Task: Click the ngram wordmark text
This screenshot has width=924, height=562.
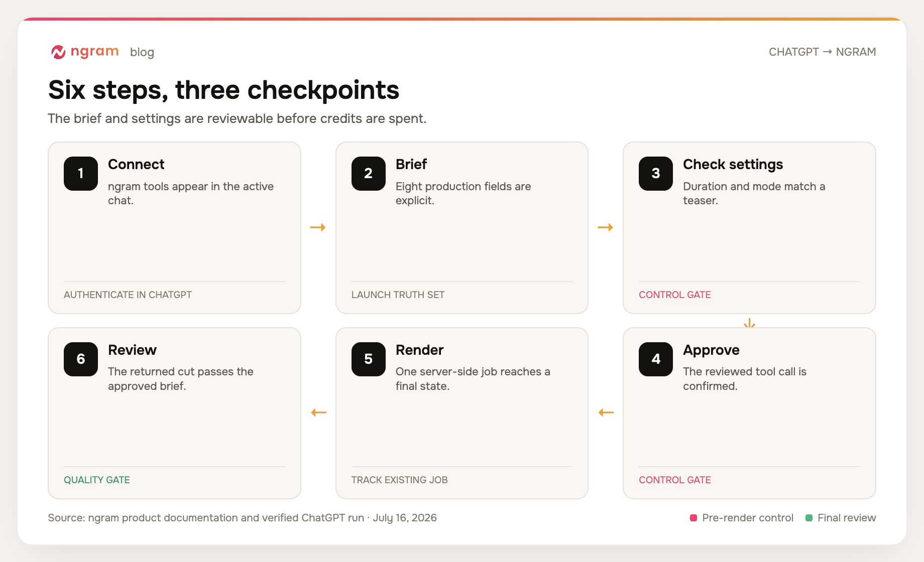Action: click(x=94, y=51)
